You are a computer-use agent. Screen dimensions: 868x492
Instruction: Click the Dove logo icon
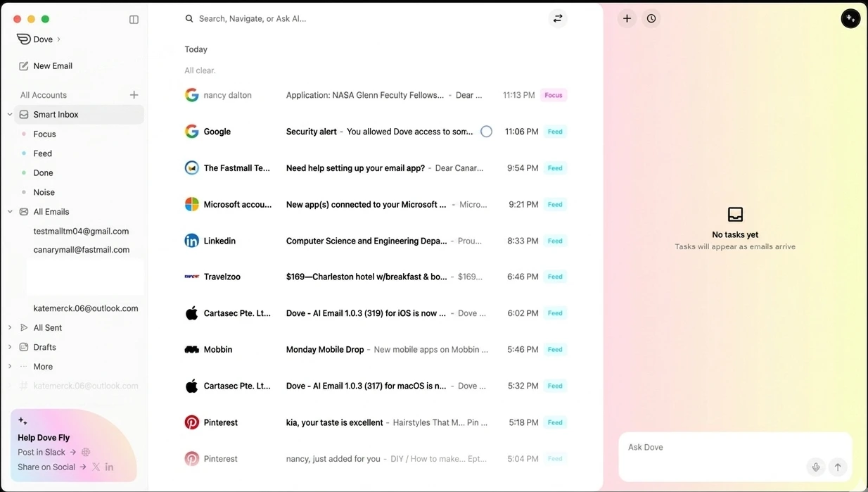point(23,39)
